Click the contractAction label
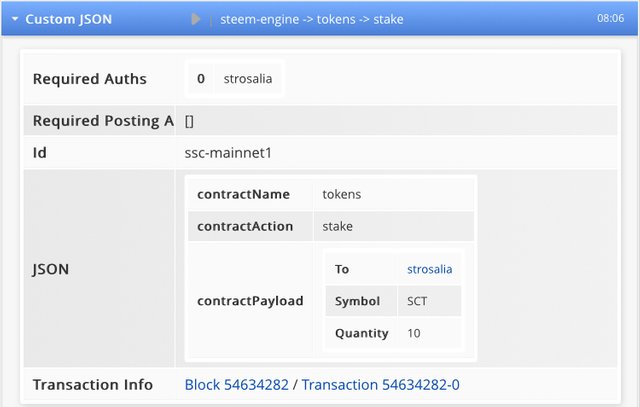Image resolution: width=640 pixels, height=407 pixels. click(245, 226)
